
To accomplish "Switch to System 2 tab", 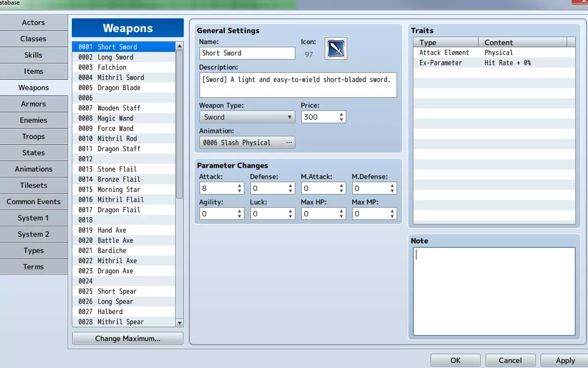I will [x=34, y=234].
